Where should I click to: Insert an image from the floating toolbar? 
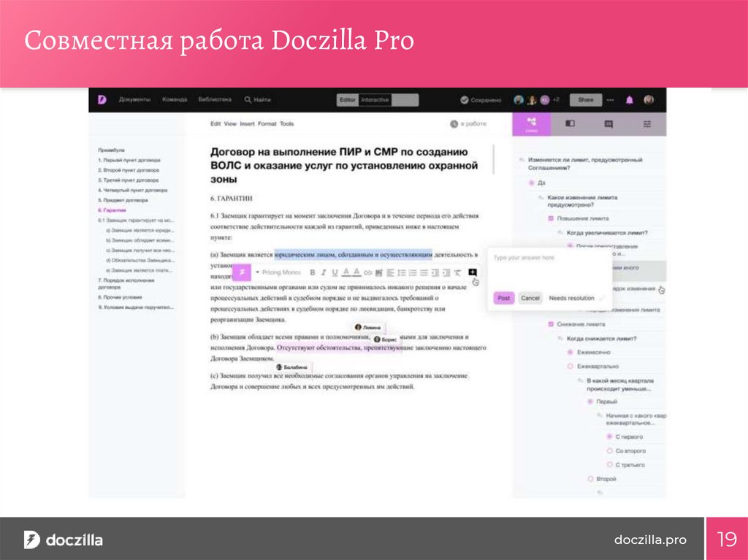coord(379,273)
